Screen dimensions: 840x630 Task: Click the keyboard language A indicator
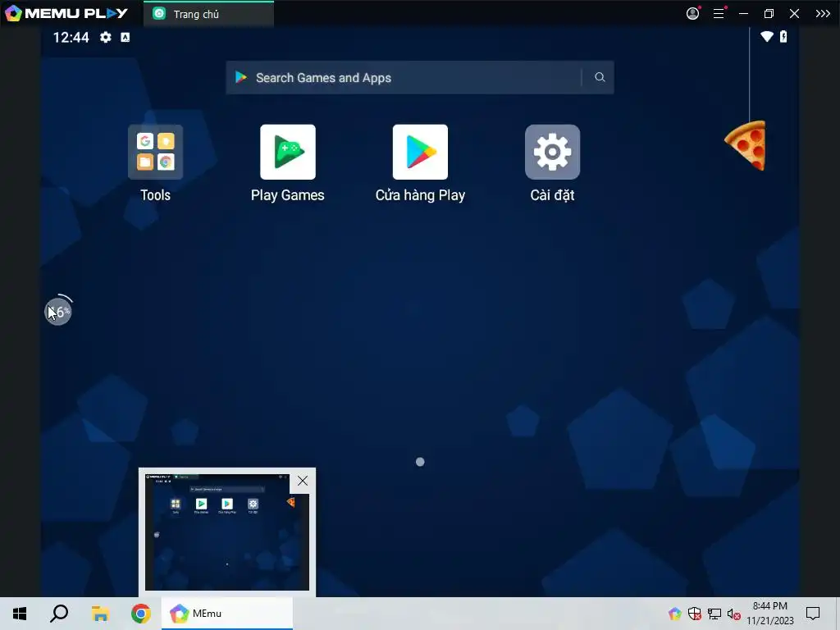click(x=125, y=37)
